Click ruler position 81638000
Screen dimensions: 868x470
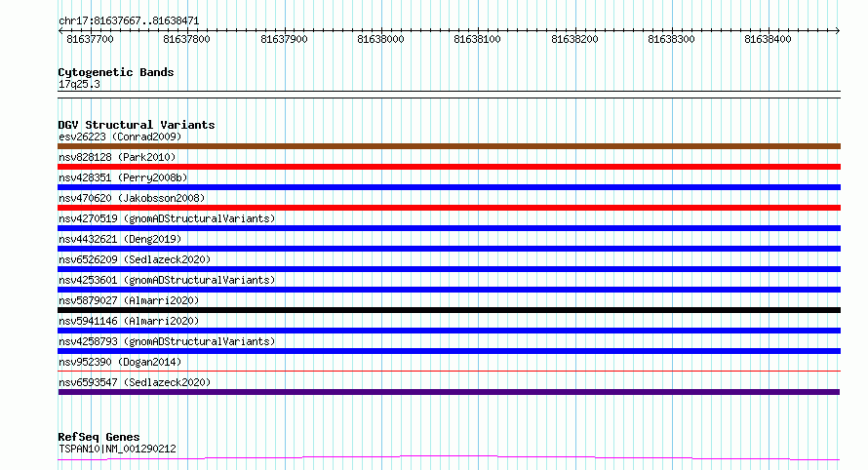[380, 39]
